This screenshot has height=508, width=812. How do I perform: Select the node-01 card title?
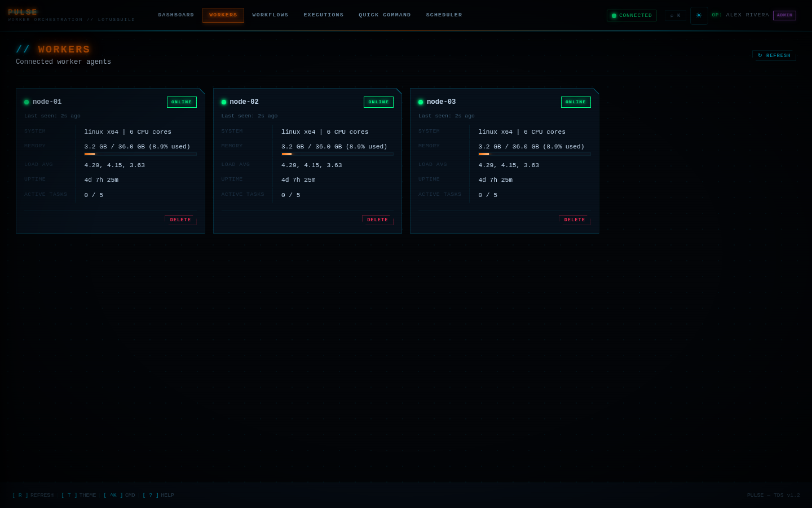[47, 102]
